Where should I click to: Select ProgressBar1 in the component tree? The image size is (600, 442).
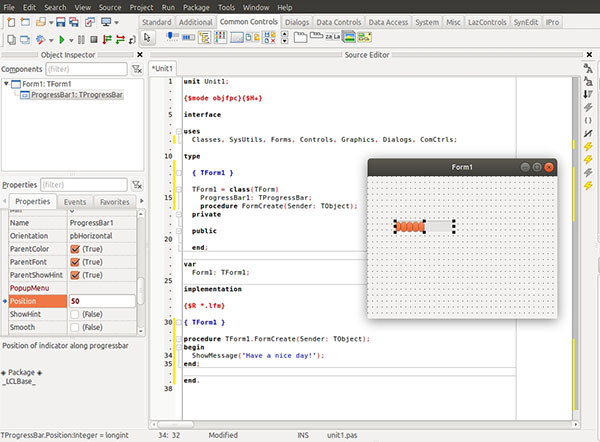pos(76,95)
